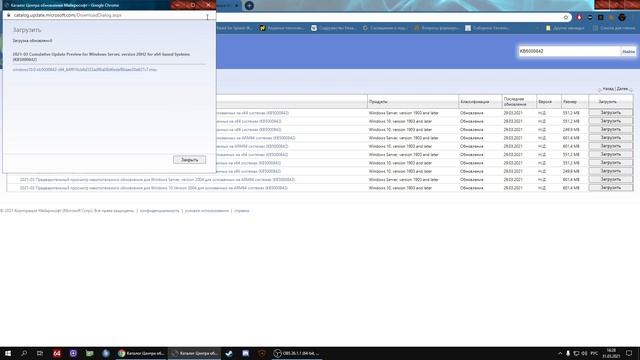Open Task View on the taskbar
The image size is (640, 360).
[40, 353]
